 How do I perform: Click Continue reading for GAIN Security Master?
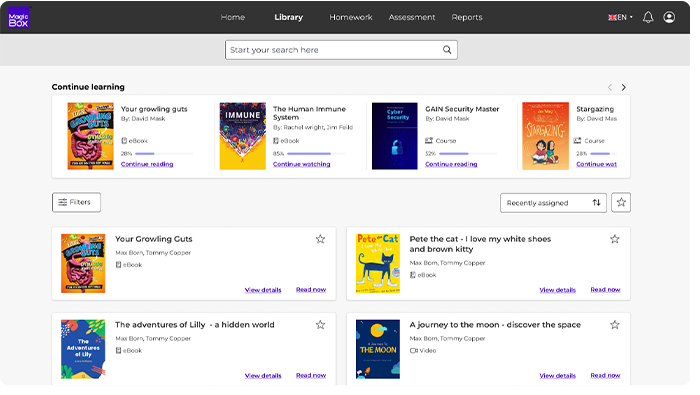[451, 164]
